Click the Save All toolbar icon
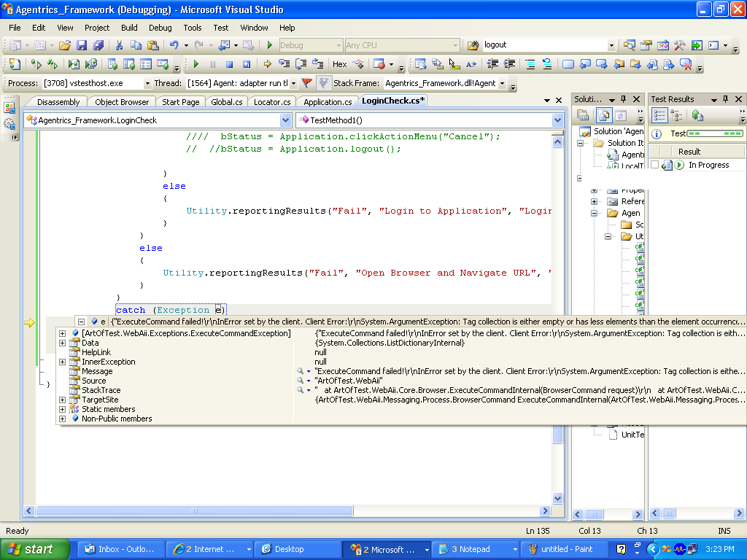747x560 pixels. (98, 45)
